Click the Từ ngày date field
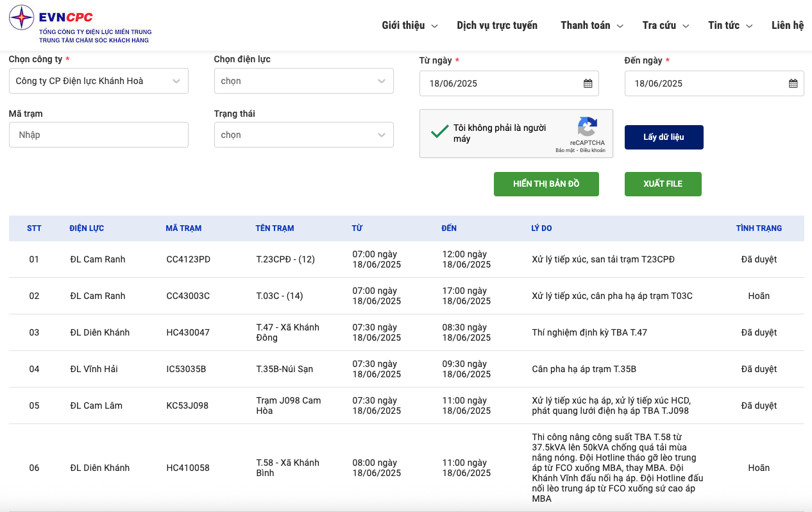This screenshot has height=512, width=812. coord(500,83)
